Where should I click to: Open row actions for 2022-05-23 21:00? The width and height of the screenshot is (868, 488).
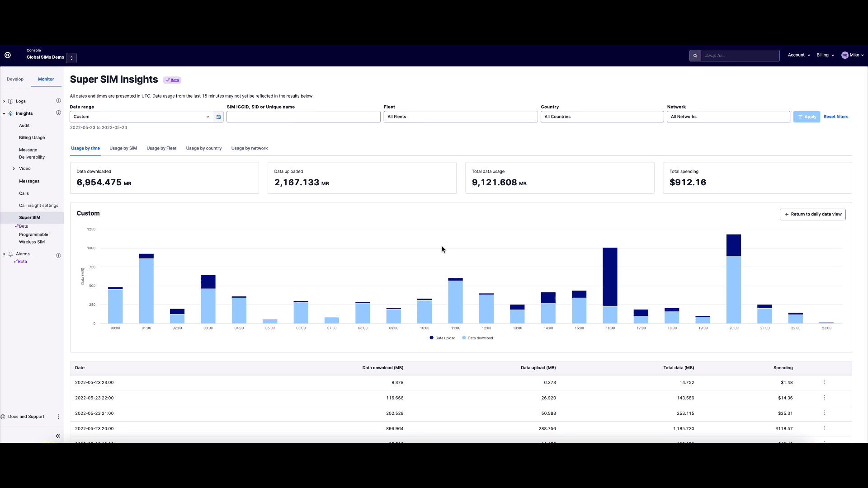tap(825, 413)
